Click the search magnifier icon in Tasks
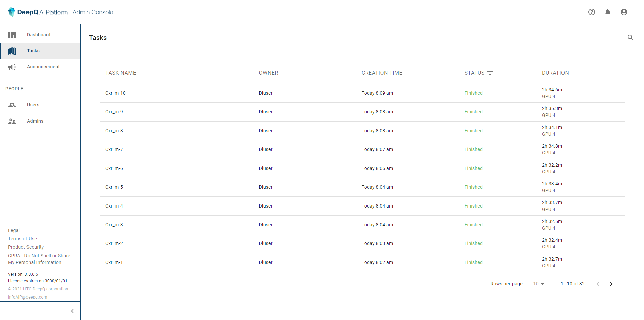Image resolution: width=644 pixels, height=320 pixels. (631, 38)
